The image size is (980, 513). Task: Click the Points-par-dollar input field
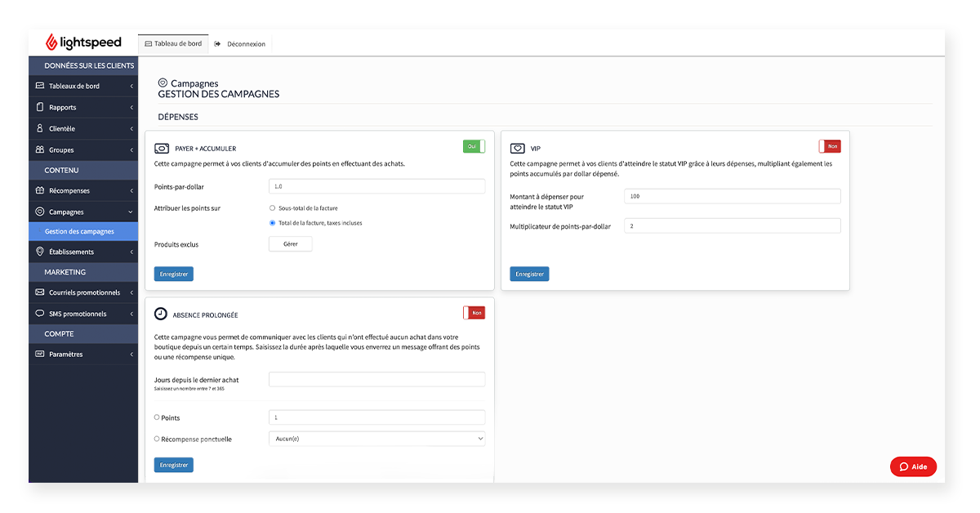pos(376,186)
